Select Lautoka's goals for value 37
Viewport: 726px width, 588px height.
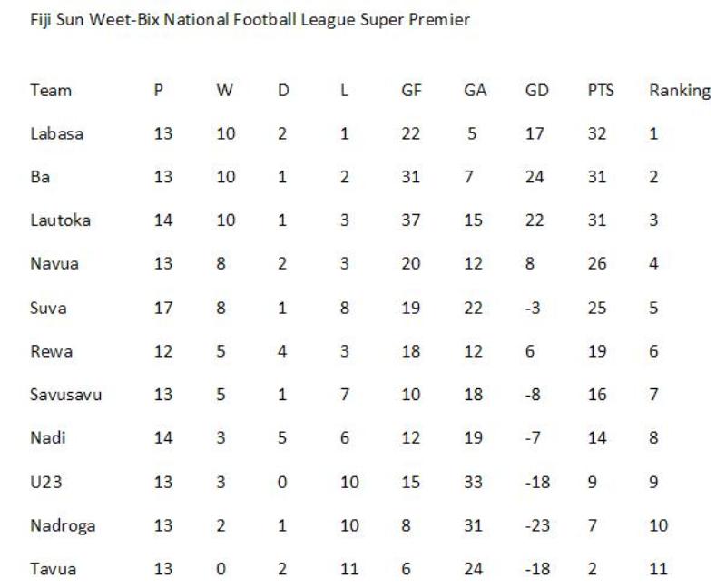tap(411, 220)
